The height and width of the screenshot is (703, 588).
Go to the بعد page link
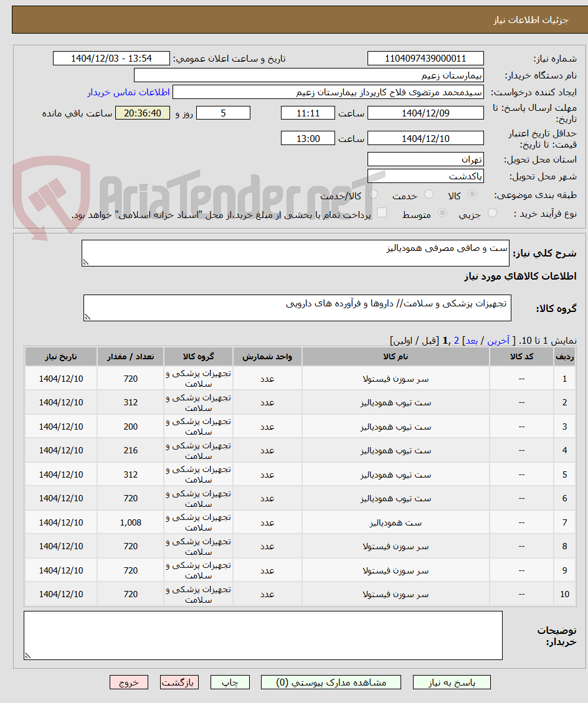(472, 341)
